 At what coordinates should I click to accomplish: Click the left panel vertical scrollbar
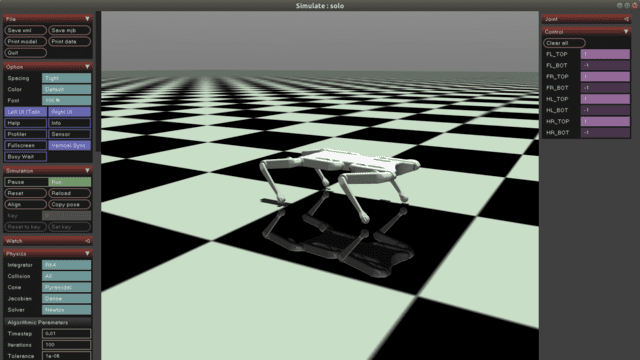pos(98,82)
